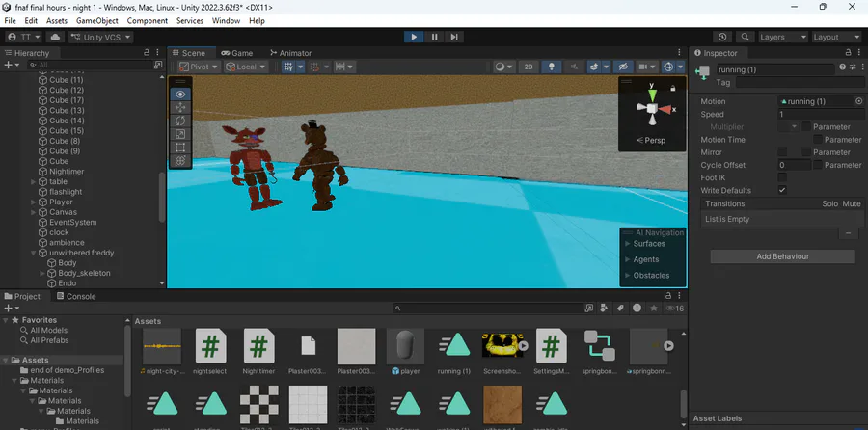Click the Speed value field
Screen dimensions: 868x430
[821, 114]
